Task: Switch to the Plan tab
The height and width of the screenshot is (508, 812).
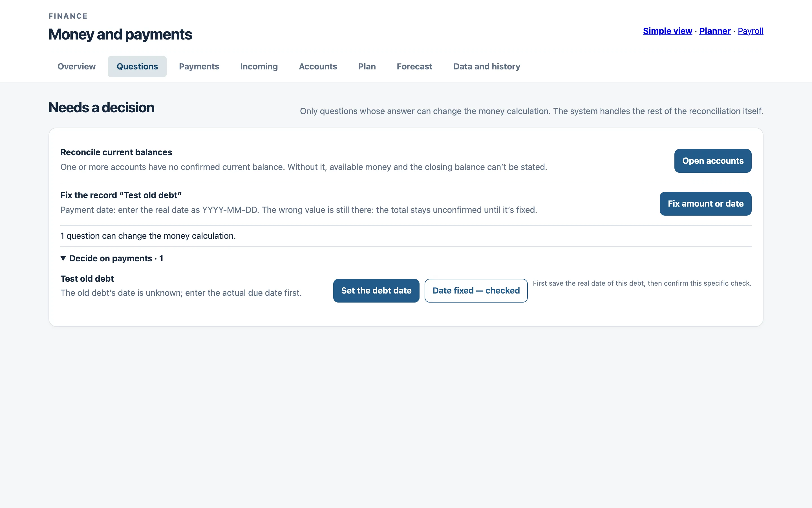Action: click(x=367, y=67)
